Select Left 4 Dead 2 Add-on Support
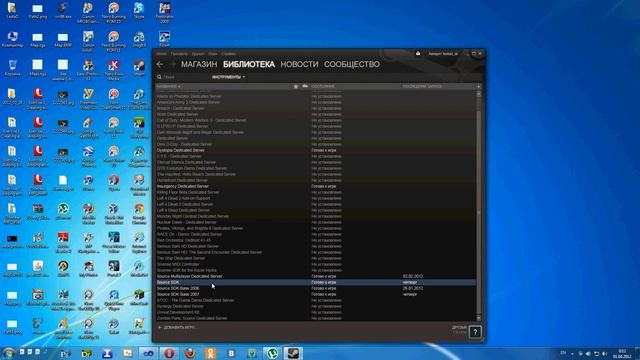Viewport: 640px width, 360px height. tap(316, 198)
